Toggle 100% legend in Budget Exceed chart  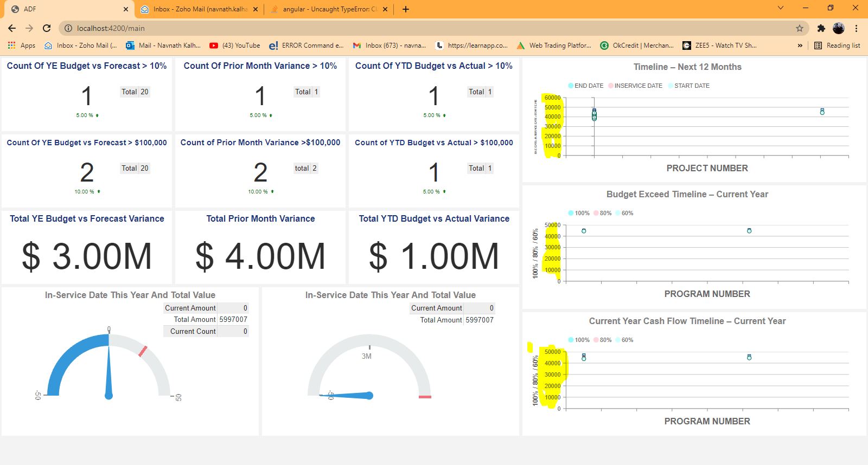point(578,213)
